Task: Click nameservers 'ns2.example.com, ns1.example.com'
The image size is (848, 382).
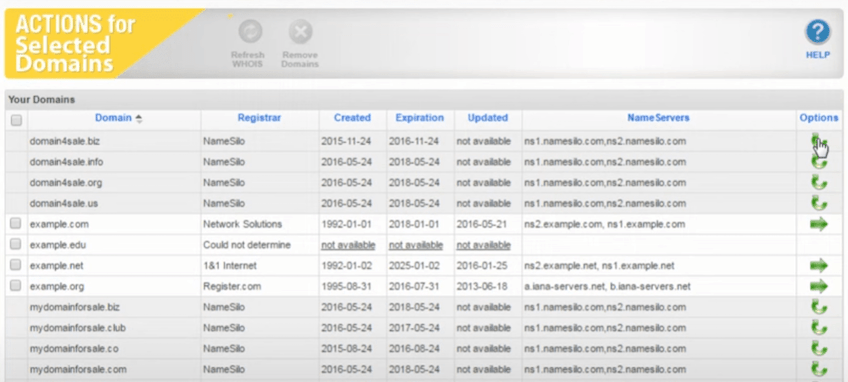Action: [605, 224]
